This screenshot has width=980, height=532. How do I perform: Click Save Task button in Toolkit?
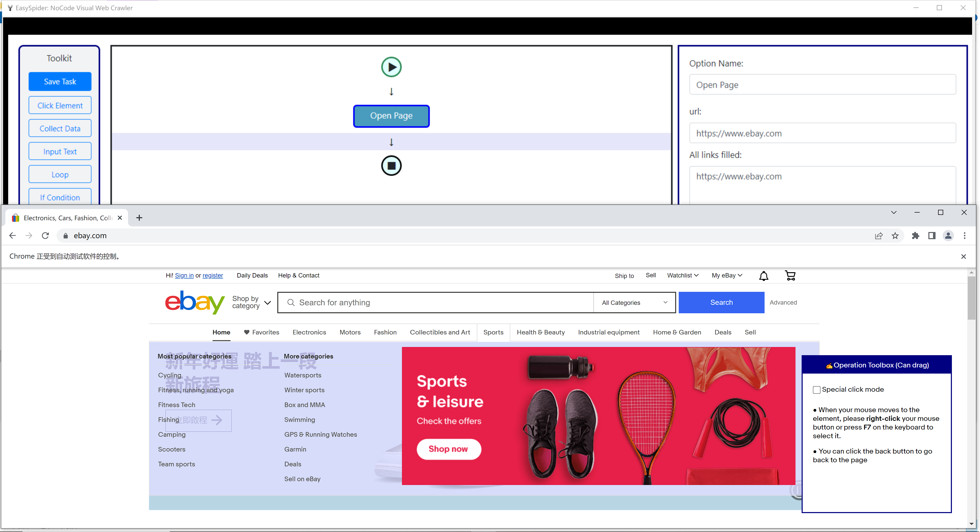(x=60, y=82)
